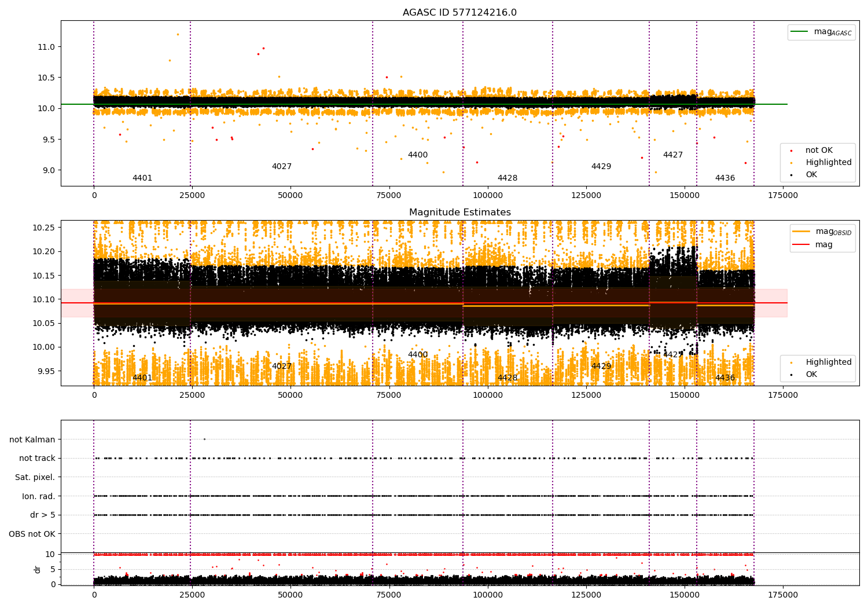Viewport: 868px width, 608px height.
Task: Click the 'Highlighted' legend entry in Magnitude Estimates plot
Action: 829,362
